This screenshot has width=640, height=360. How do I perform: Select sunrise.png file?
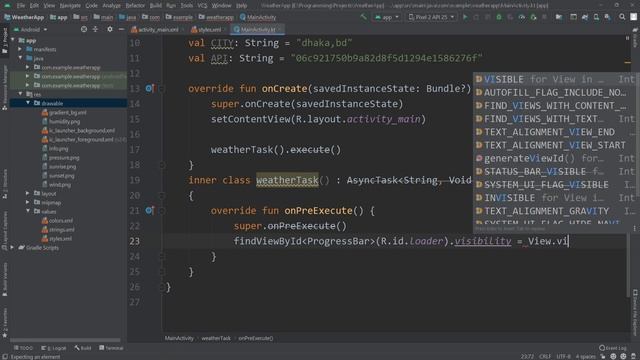tap(58, 167)
